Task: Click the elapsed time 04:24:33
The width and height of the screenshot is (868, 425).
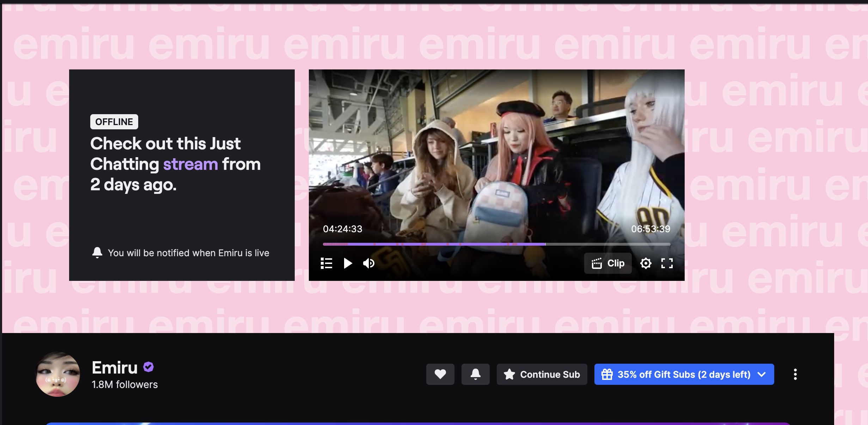Action: coord(343,229)
